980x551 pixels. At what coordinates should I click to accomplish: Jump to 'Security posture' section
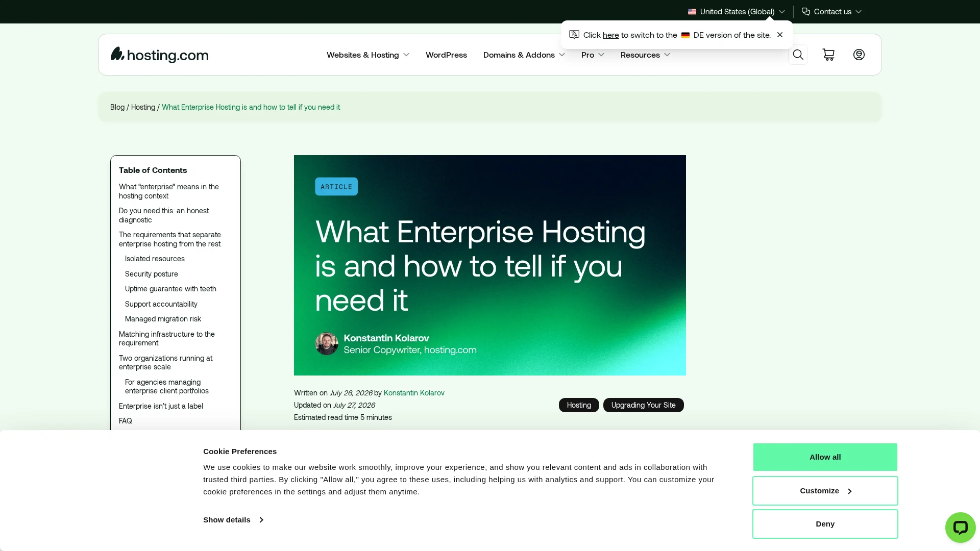pyautogui.click(x=152, y=274)
